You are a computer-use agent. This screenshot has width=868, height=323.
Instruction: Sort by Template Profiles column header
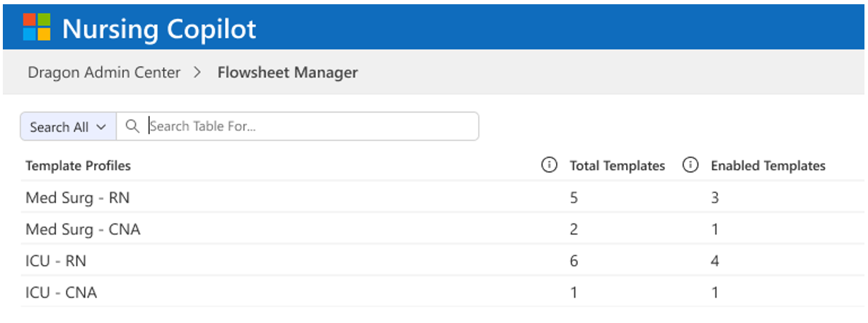point(78,166)
